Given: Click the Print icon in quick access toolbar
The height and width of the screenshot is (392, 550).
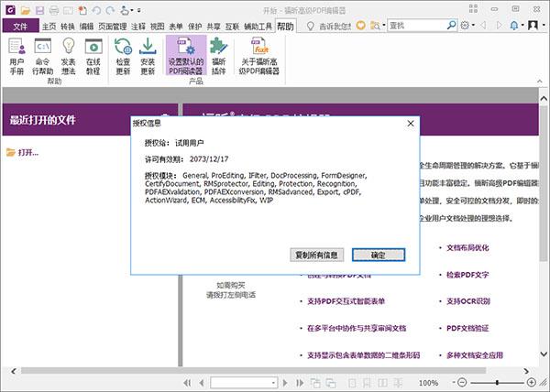Looking at the screenshot, I should [54, 10].
